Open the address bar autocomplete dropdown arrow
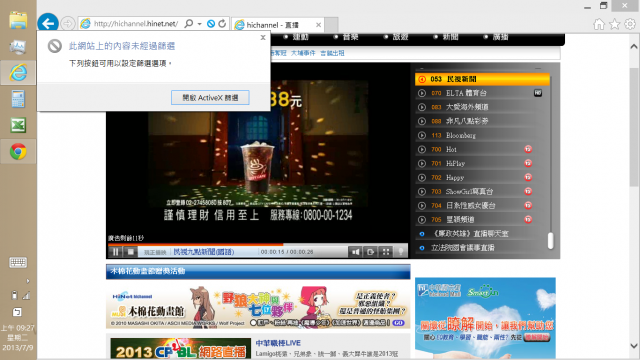The image size is (640, 360). [x=200, y=24]
